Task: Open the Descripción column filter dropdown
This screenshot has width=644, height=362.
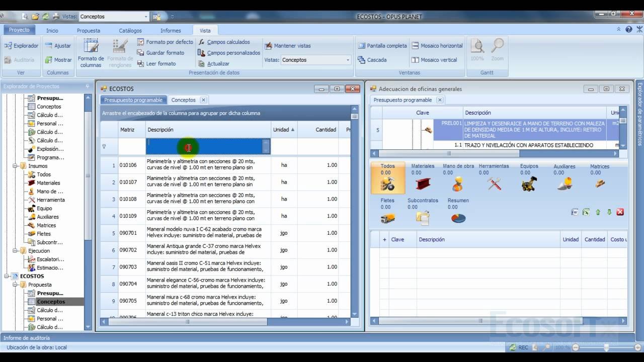Action: click(x=267, y=146)
